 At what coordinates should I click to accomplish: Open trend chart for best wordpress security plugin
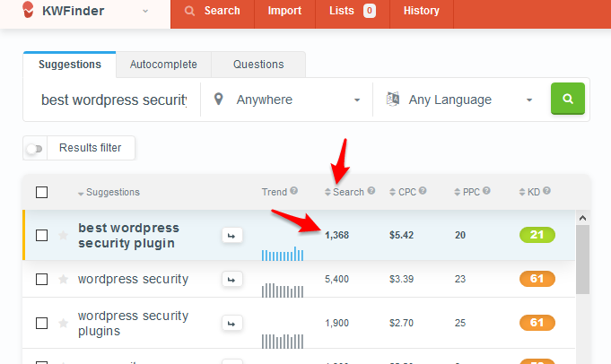(x=283, y=254)
